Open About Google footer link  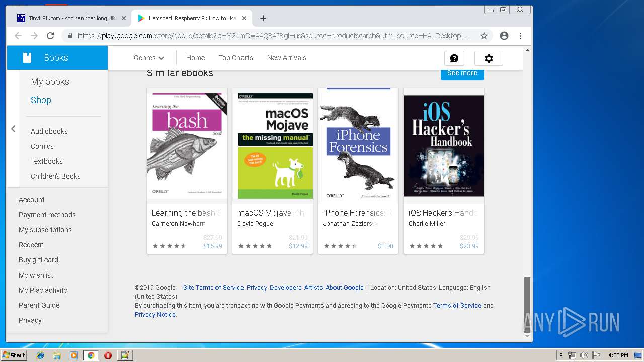(x=345, y=288)
